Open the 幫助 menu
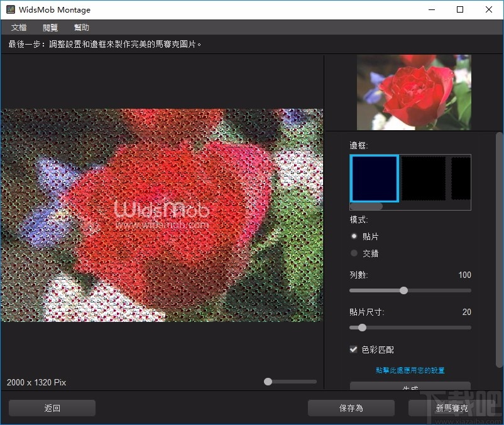The height and width of the screenshot is (425, 504). click(x=81, y=27)
